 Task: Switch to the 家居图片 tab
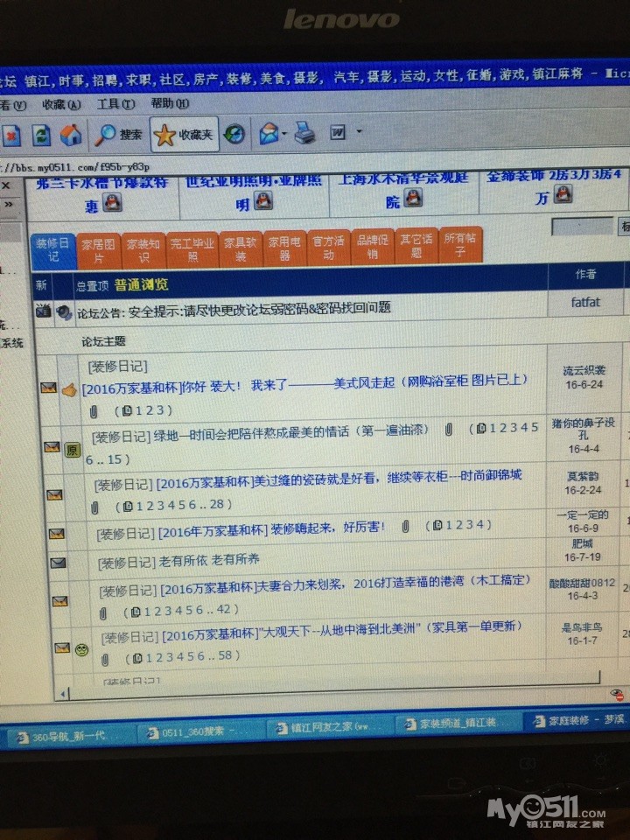97,248
